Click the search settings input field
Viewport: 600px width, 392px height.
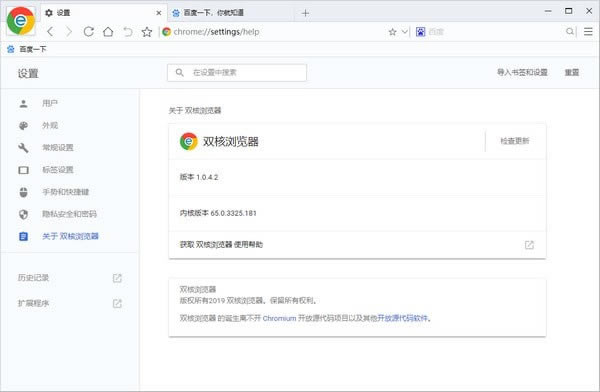pos(237,73)
